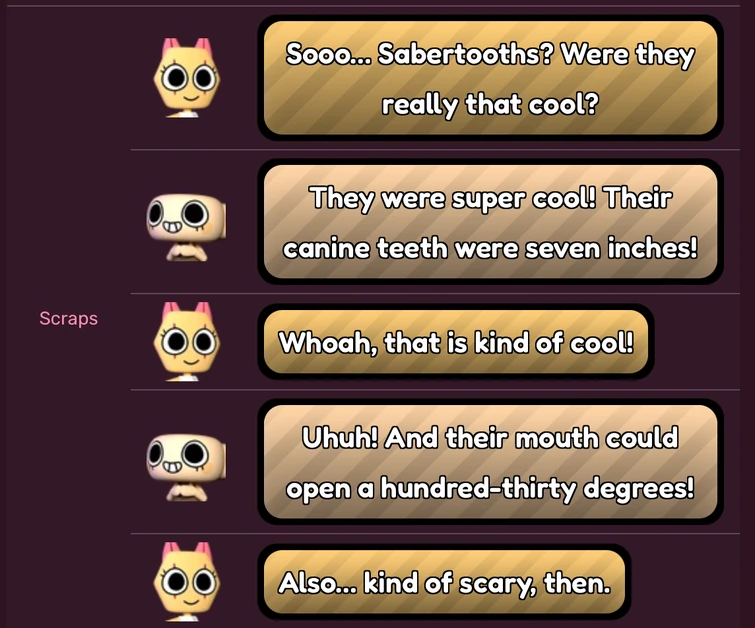Viewport: 755px width, 628px height.
Task: Click the "Sabertooths? Were they really that cool?" bubble
Action: tap(490, 78)
